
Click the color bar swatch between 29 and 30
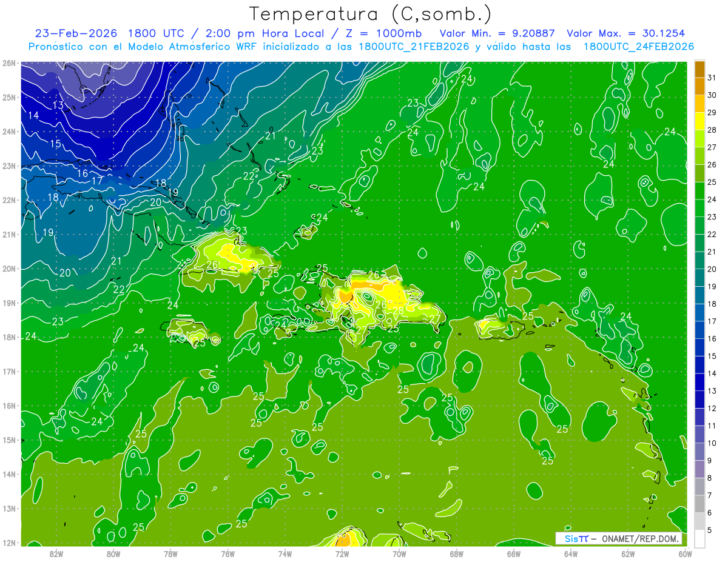[x=699, y=104]
